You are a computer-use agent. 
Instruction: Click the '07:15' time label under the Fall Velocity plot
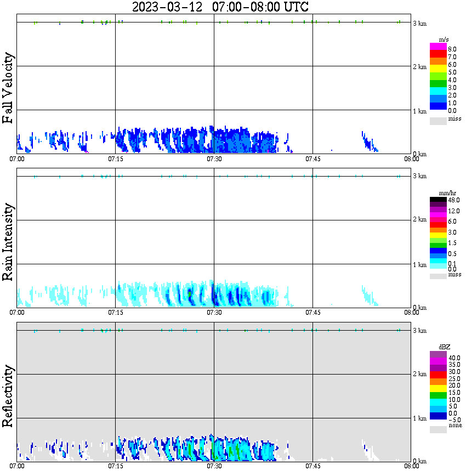(115, 159)
